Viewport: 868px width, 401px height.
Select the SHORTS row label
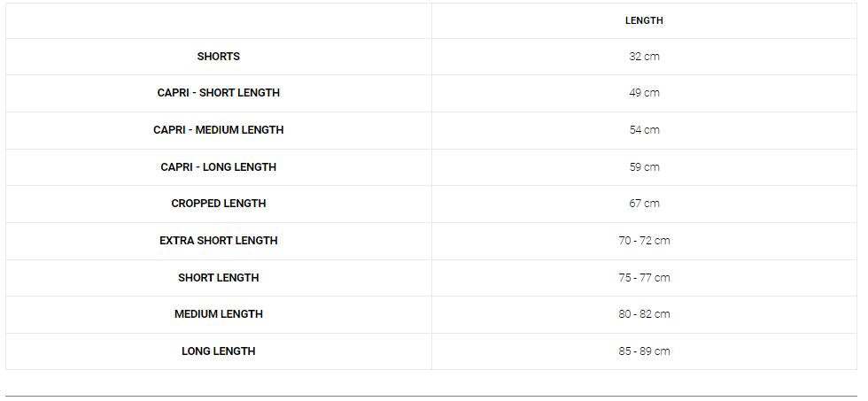point(218,57)
